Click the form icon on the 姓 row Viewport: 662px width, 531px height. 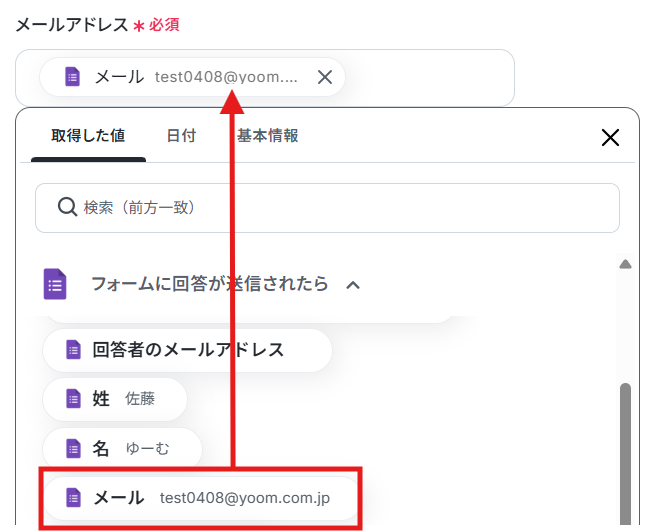coord(73,399)
